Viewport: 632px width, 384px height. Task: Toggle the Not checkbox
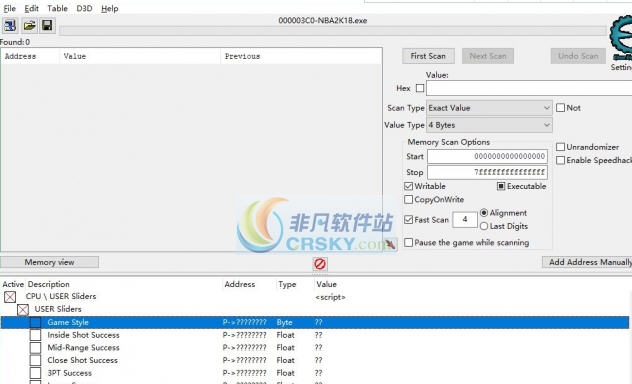(x=560, y=108)
